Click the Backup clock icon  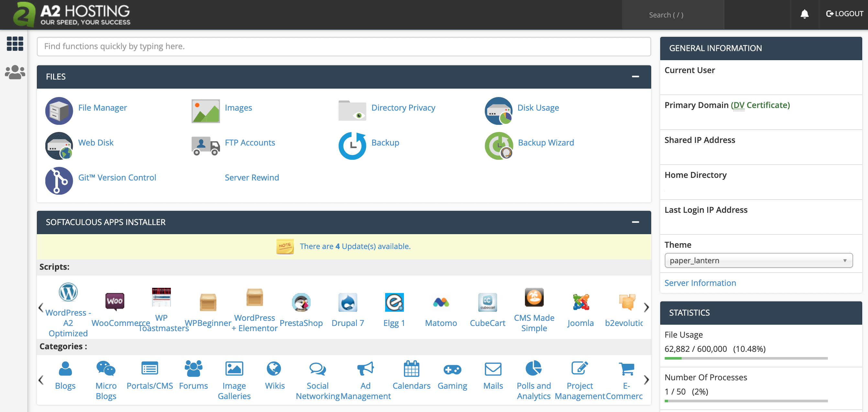(352, 146)
